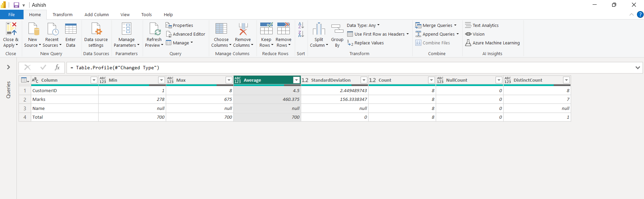644x199 pixels.
Task: Open the Average column filter dropdown
Action: pyautogui.click(x=296, y=80)
